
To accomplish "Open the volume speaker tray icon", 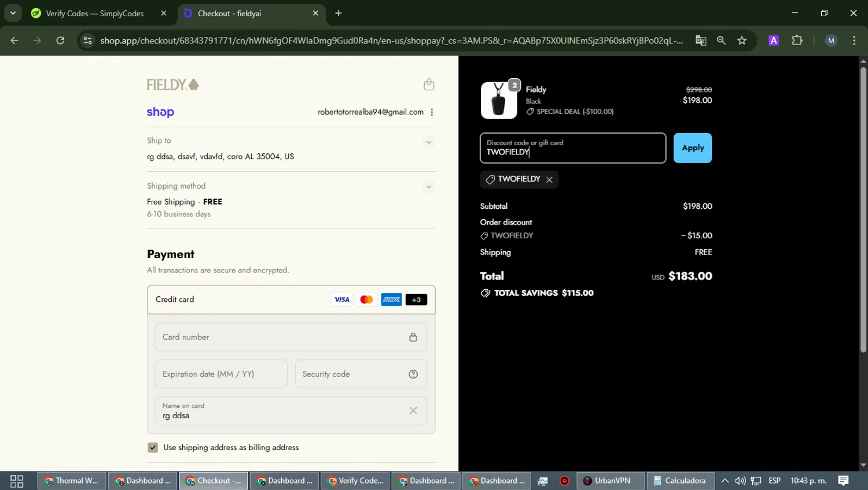I will [x=740, y=481].
